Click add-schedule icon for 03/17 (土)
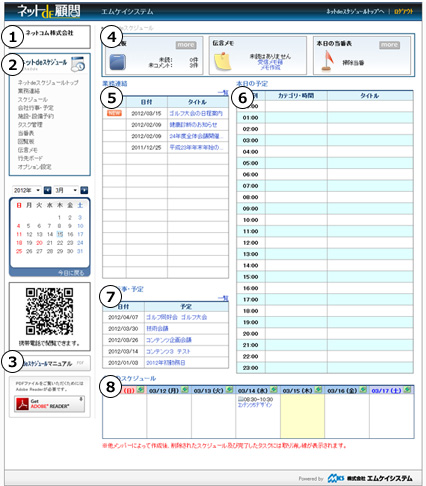Screen dimensions: 426x486 point(407,389)
